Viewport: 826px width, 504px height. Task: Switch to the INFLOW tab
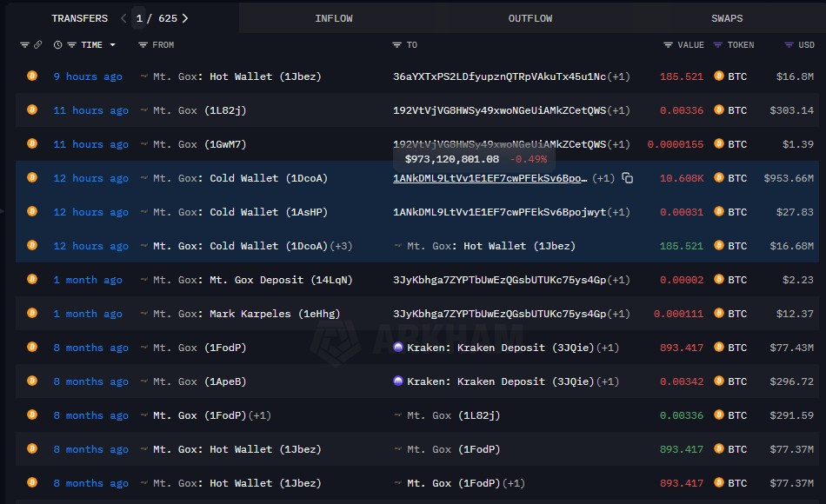pos(334,18)
